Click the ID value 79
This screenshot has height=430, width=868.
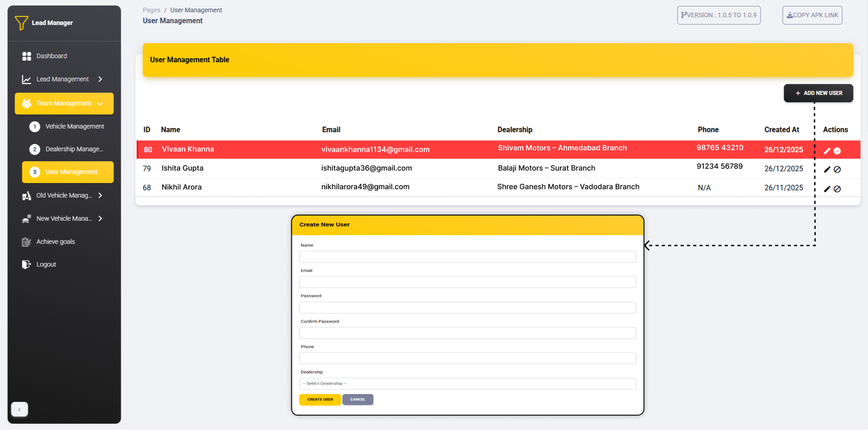(x=147, y=169)
